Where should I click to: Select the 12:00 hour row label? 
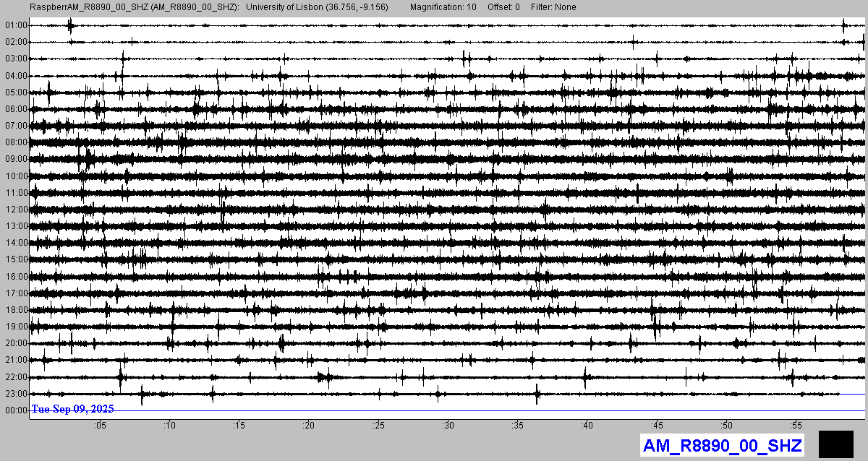click(x=15, y=210)
